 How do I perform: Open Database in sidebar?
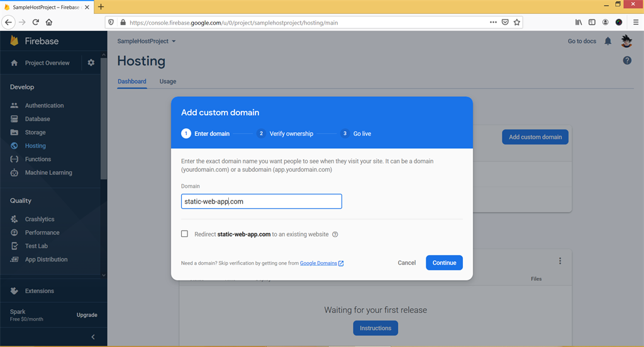[x=37, y=119]
